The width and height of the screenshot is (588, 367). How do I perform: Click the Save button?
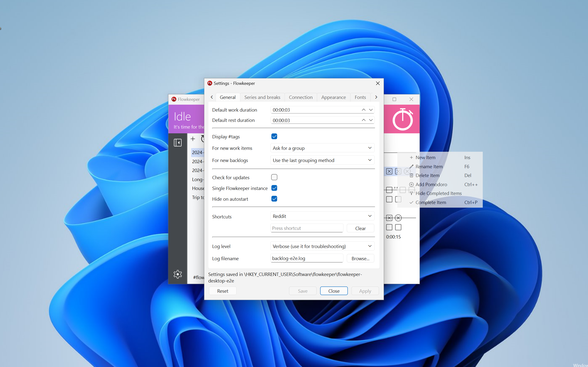point(303,291)
